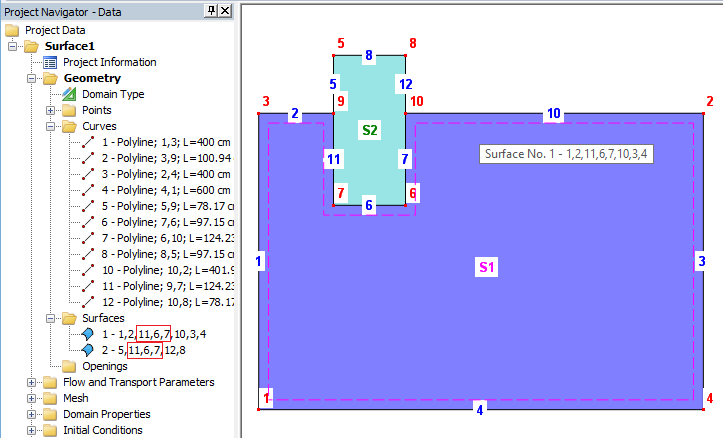This screenshot has width=723, height=438.
Task: Click the Geometry folder icon
Action: click(x=50, y=78)
